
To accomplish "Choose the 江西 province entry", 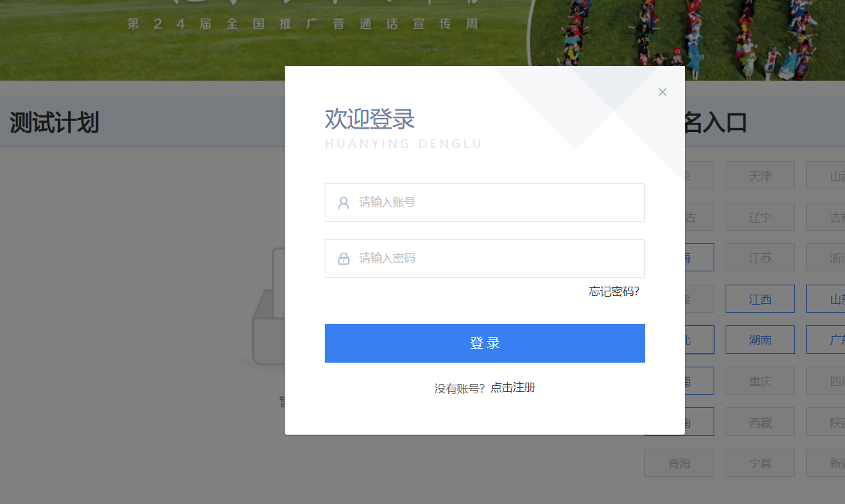I will point(760,299).
